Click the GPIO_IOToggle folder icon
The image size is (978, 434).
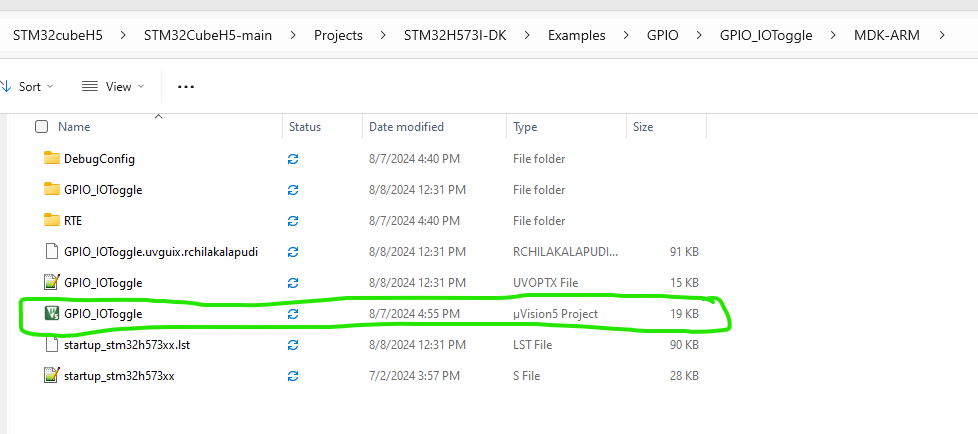[x=52, y=189]
